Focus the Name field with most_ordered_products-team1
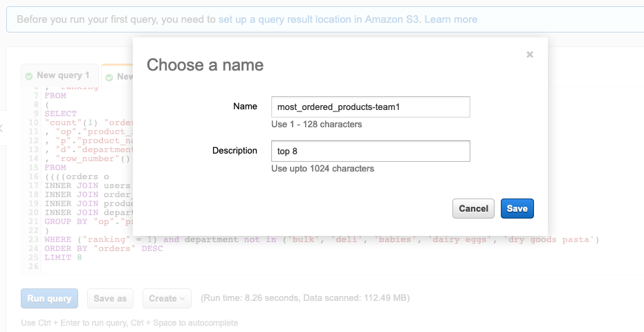 [x=371, y=107]
